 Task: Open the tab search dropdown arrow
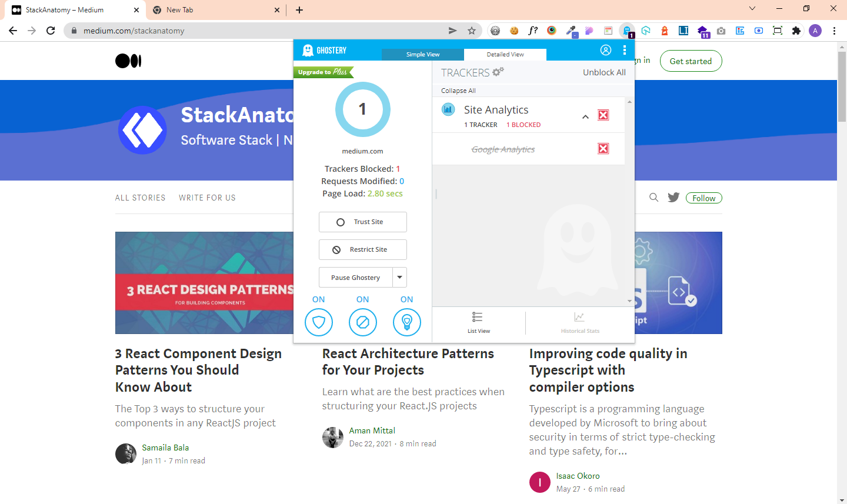752,9
